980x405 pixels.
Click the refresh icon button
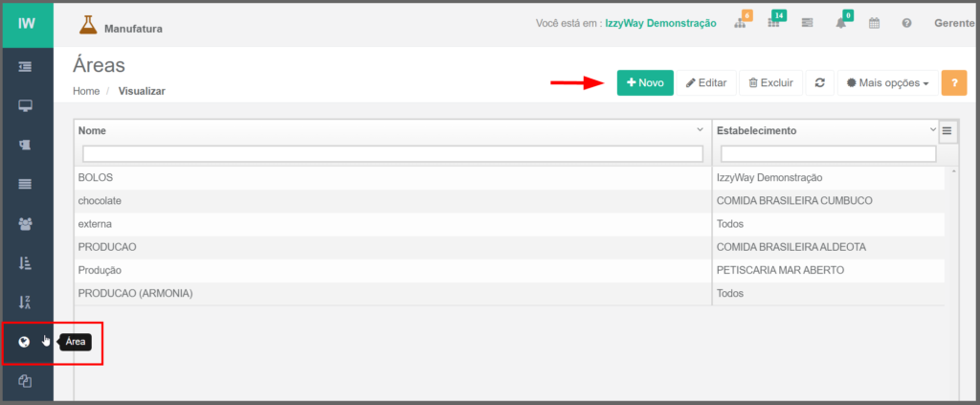point(819,83)
